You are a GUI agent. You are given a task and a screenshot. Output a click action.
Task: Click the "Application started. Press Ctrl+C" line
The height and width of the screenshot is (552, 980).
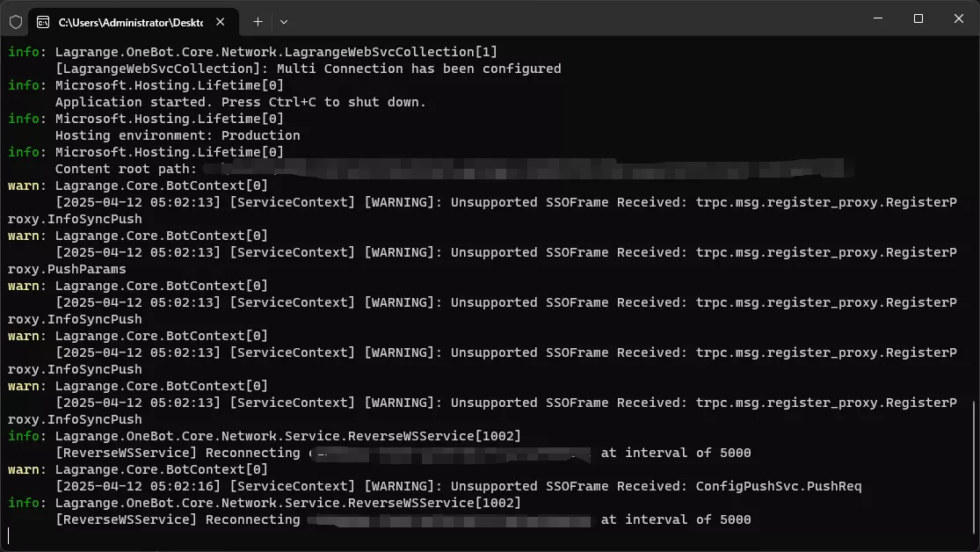pyautogui.click(x=241, y=102)
